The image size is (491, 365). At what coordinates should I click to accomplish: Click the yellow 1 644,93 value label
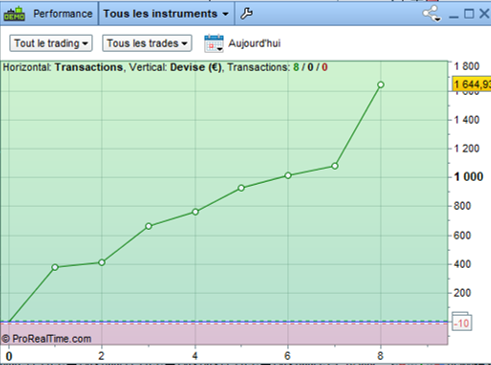[472, 84]
